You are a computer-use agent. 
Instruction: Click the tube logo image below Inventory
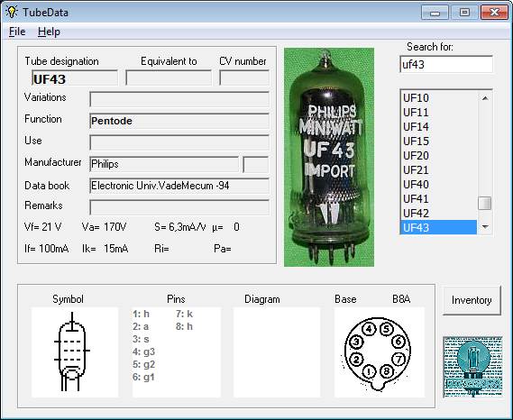(x=472, y=368)
